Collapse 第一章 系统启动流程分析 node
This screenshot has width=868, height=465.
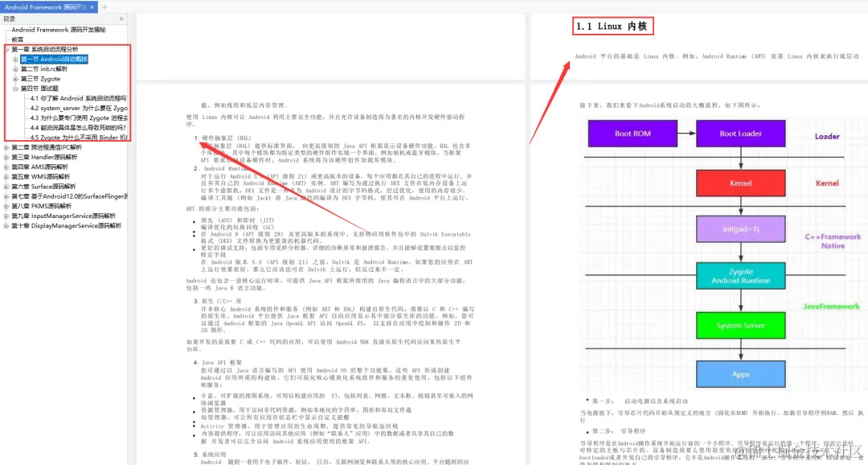tap(6, 49)
